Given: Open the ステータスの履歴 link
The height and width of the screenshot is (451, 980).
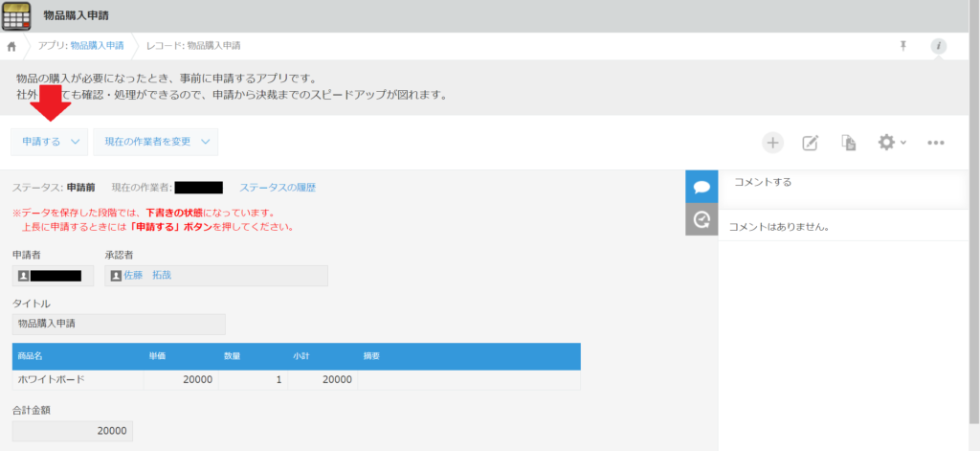Looking at the screenshot, I should 278,188.
